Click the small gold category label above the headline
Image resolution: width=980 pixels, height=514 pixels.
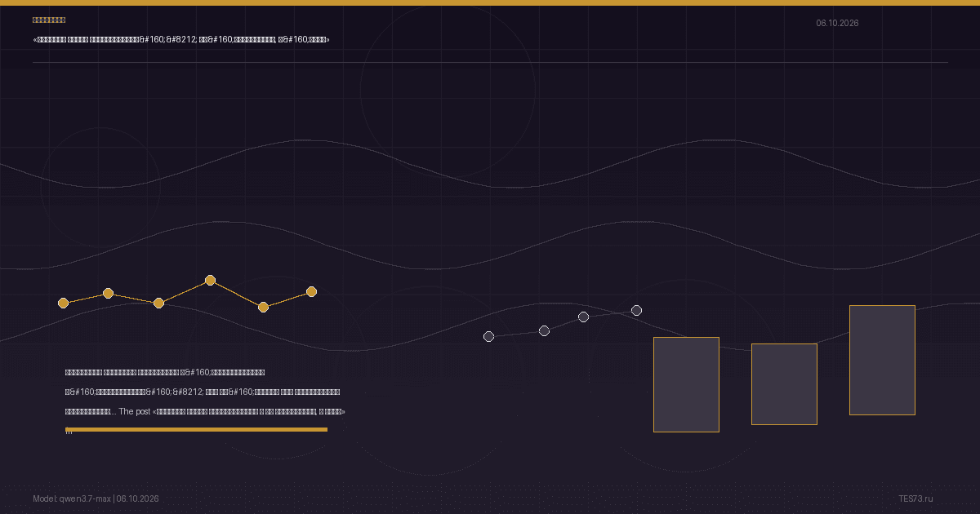click(x=49, y=20)
